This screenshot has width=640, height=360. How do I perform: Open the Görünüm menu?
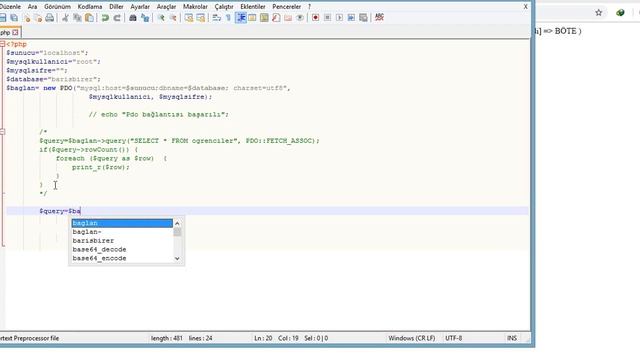tap(57, 7)
